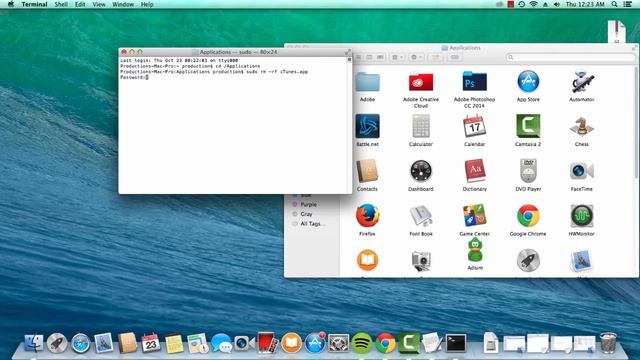Open Messages from the Dock

point(221,343)
